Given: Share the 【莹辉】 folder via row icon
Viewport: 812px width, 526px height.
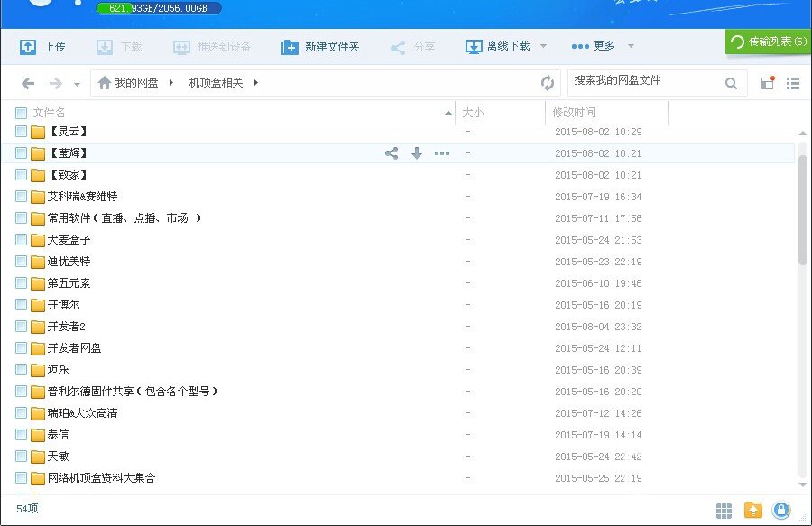Looking at the screenshot, I should (x=392, y=153).
